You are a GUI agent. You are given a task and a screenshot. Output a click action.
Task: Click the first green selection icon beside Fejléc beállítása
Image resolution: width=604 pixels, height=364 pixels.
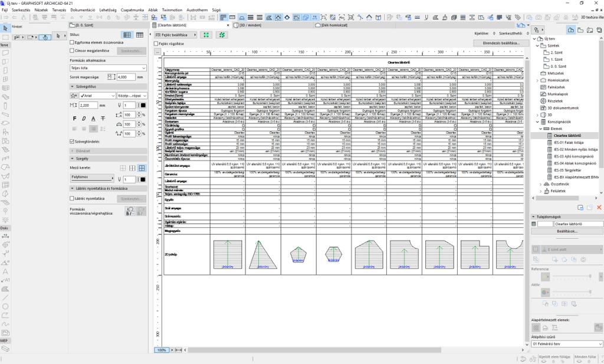click(x=206, y=35)
